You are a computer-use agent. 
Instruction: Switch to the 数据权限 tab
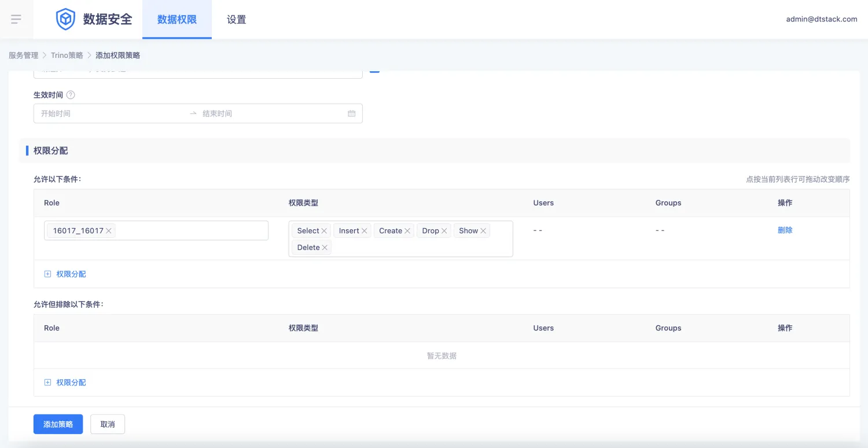[x=177, y=20]
